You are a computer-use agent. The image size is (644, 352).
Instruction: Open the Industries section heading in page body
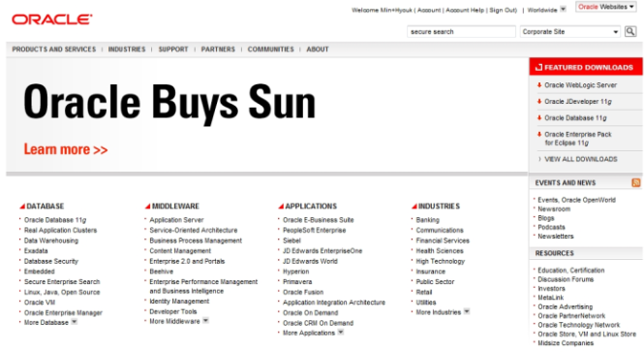439,206
